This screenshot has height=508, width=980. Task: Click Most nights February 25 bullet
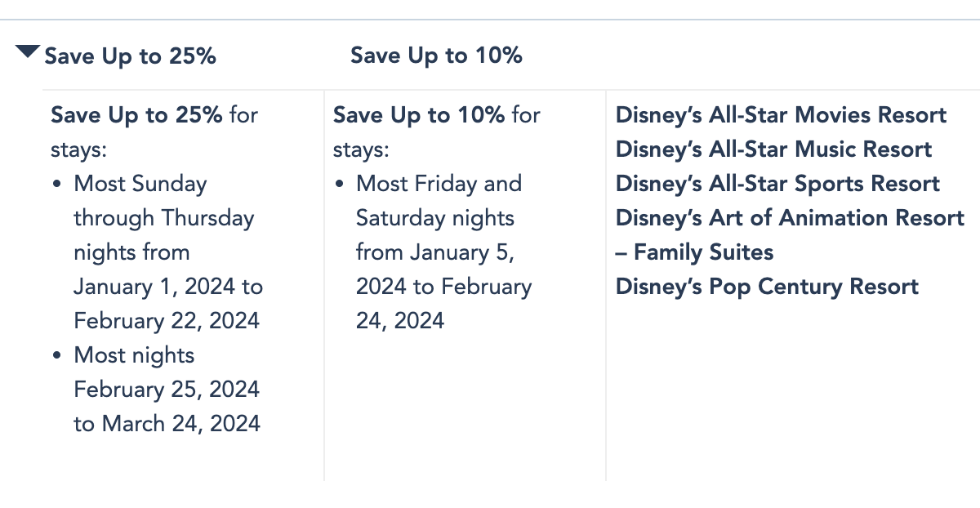click(156, 390)
